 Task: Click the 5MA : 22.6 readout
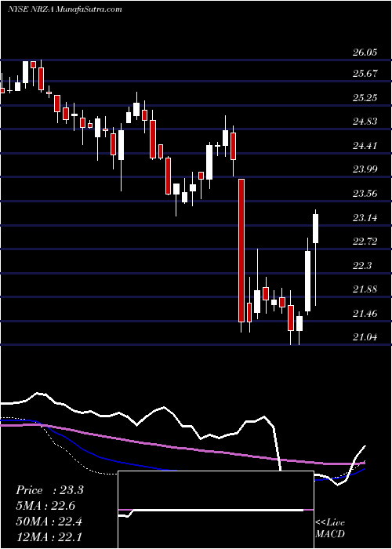pos(45,506)
